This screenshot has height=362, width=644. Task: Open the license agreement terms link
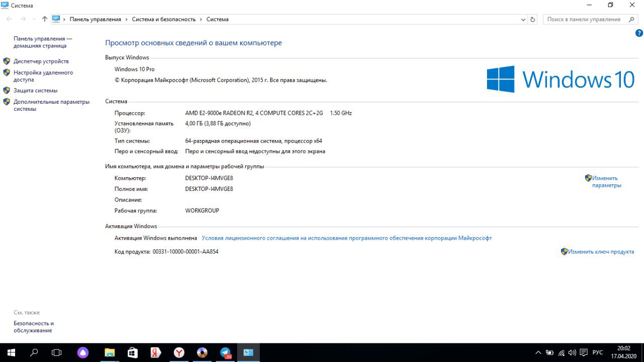point(347,238)
